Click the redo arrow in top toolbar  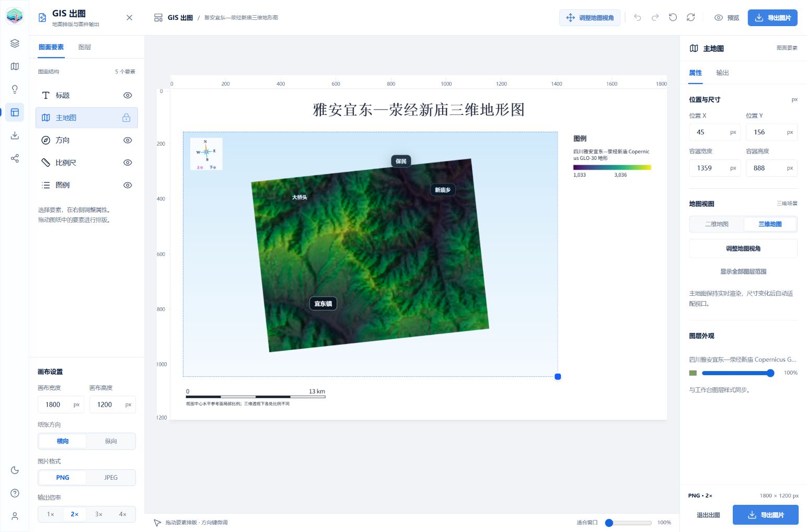tap(655, 18)
